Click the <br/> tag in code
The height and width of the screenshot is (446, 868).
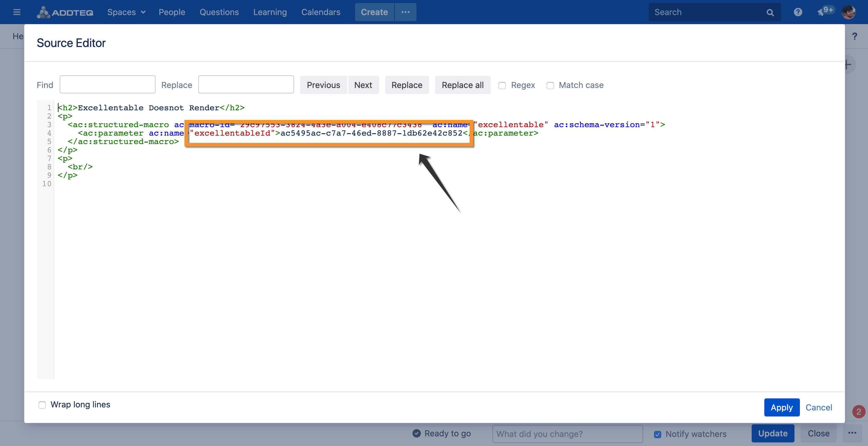pyautogui.click(x=80, y=167)
